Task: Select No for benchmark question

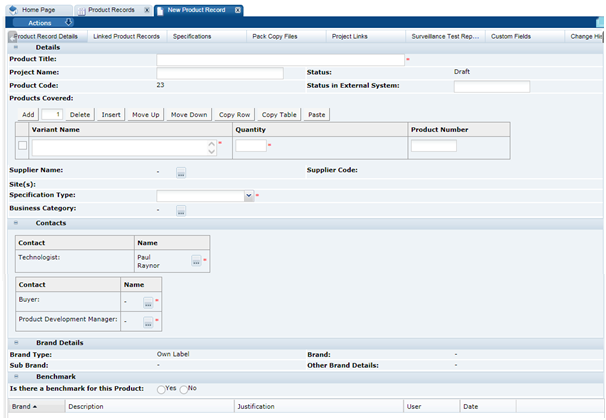Action: pos(184,389)
